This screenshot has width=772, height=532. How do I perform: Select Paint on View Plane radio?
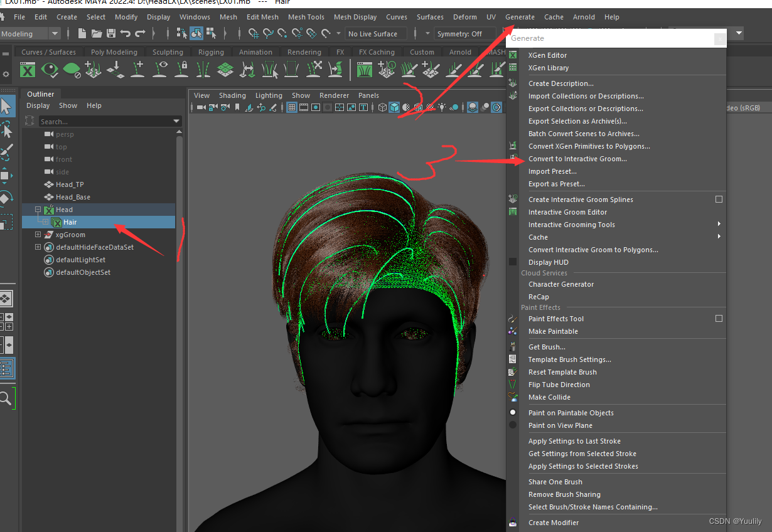pyautogui.click(x=513, y=425)
